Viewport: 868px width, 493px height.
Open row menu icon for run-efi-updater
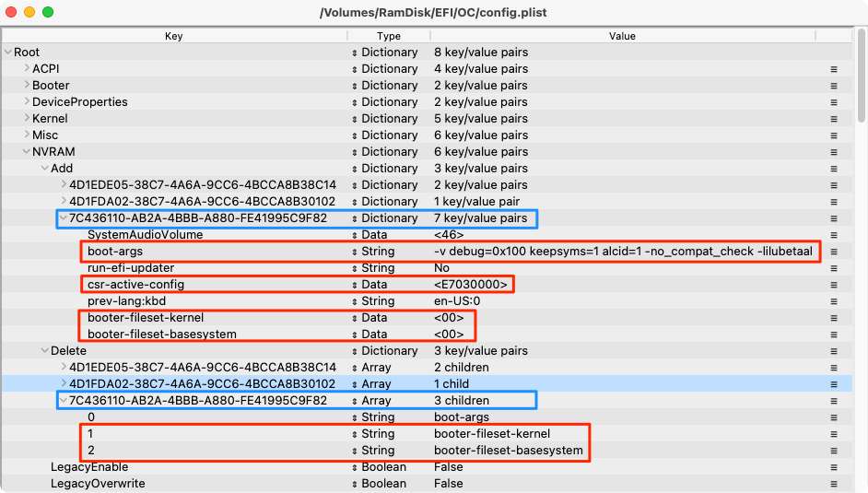point(834,268)
